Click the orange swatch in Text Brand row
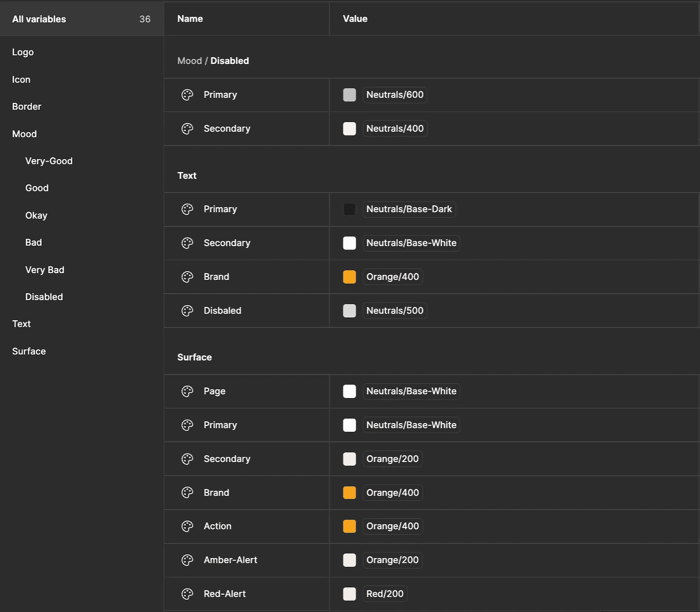 click(350, 277)
